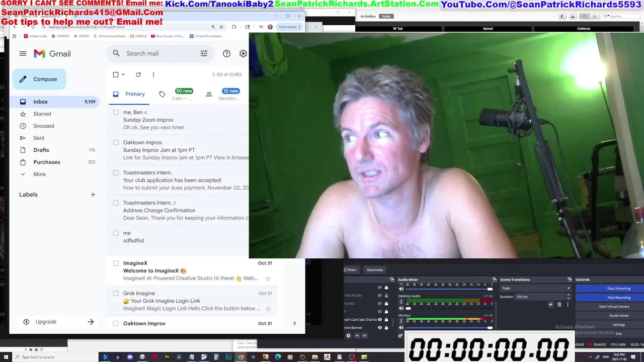
Task: Adjust the Mic/Aux volume slider
Action: pyautogui.click(x=449, y=327)
